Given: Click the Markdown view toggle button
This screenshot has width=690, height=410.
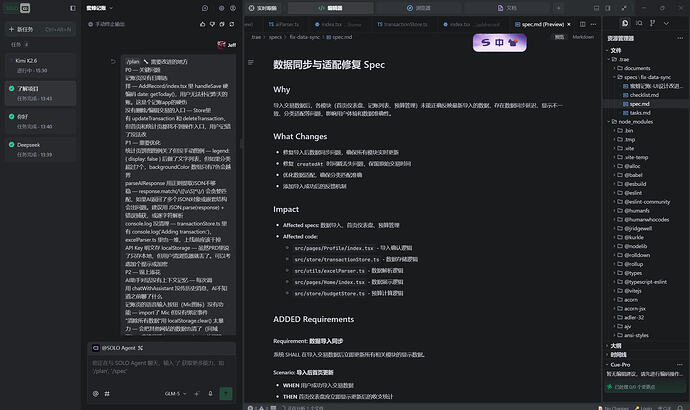Looking at the screenshot, I should click(583, 37).
